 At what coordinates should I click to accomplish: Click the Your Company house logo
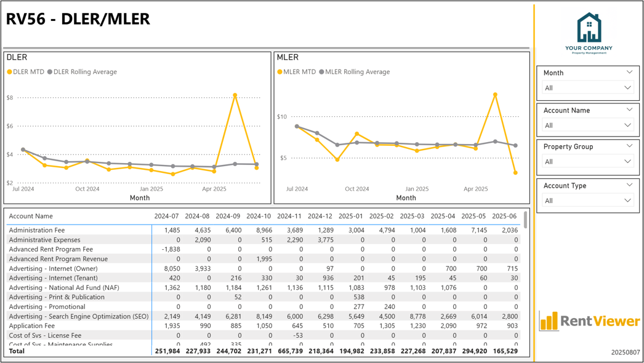(589, 33)
